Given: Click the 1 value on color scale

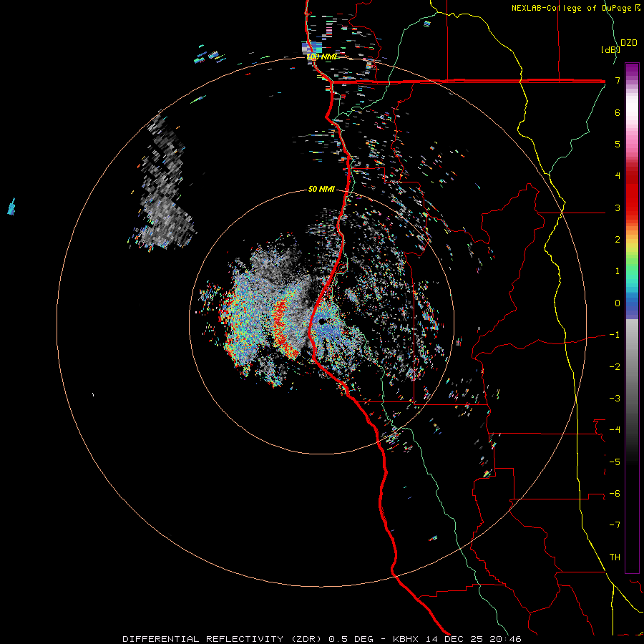Looking at the screenshot, I should tap(618, 271).
